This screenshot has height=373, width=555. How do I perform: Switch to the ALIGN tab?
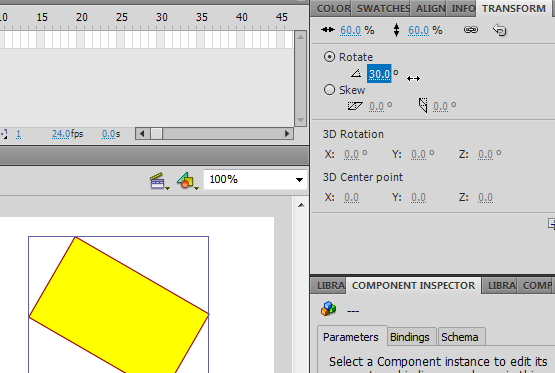(x=430, y=8)
